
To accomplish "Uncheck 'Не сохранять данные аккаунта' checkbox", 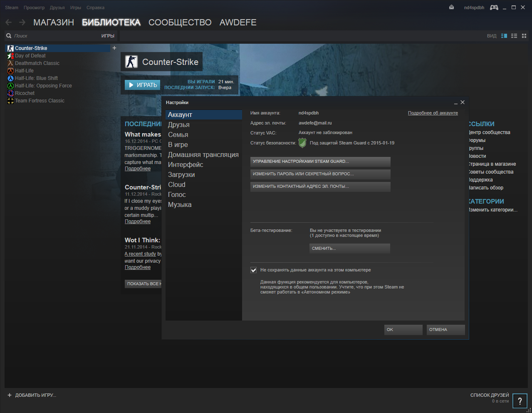I will click(x=254, y=270).
